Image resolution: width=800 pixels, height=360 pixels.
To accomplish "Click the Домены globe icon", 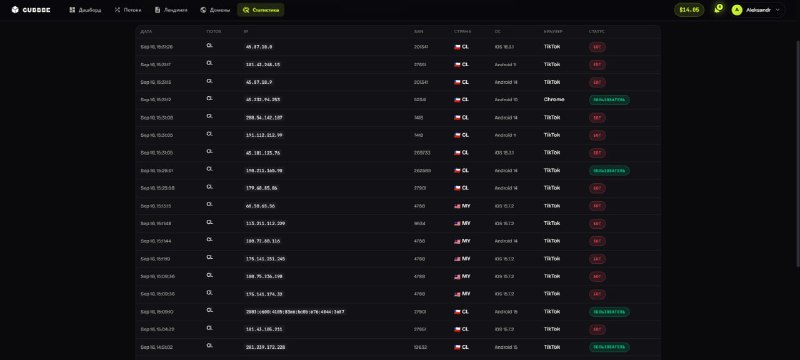I will 203,10.
